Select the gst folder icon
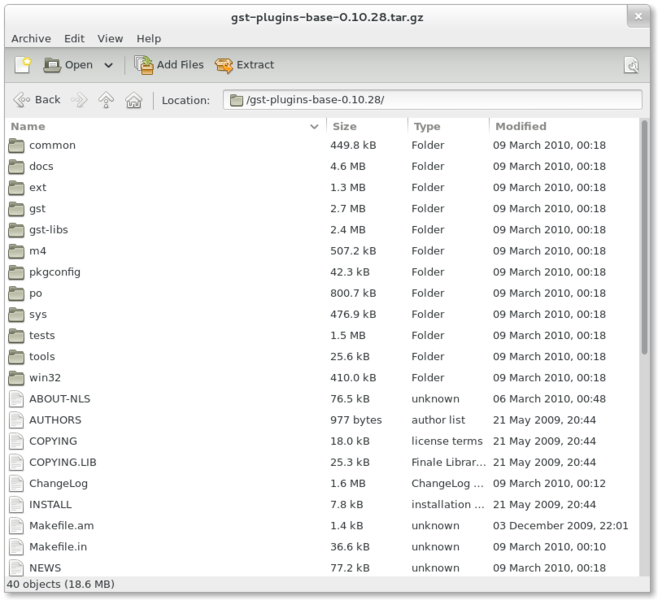The image size is (658, 600). coord(16,209)
